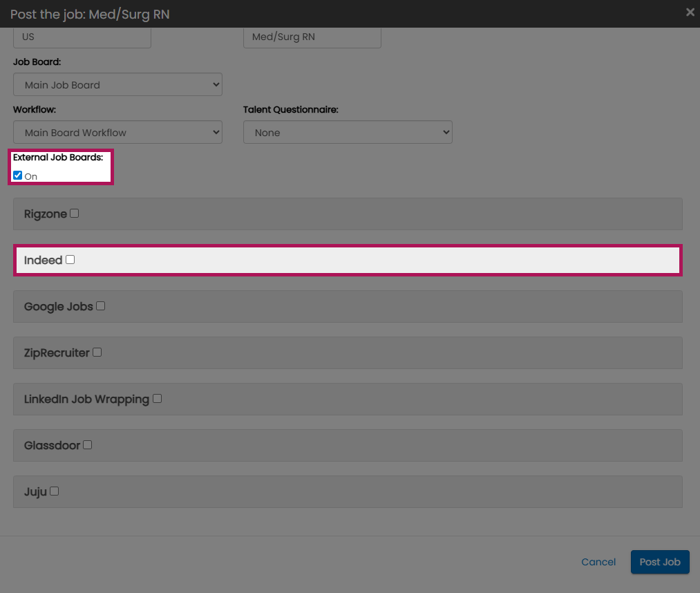This screenshot has width=700, height=593.
Task: Click the Juju label
Action: (35, 491)
